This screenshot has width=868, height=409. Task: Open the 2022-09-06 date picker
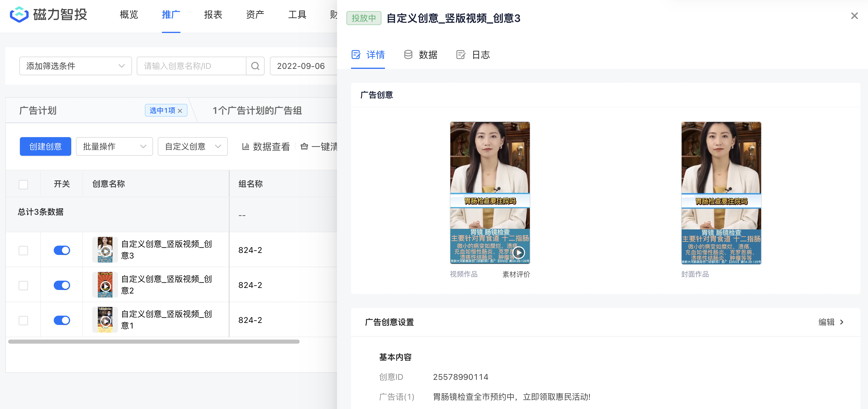coord(303,66)
